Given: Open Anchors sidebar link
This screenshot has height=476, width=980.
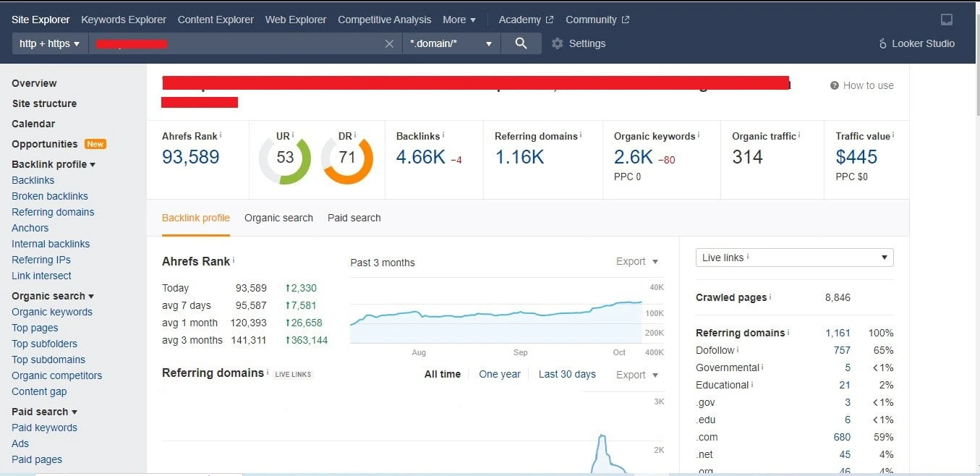Looking at the screenshot, I should [30, 228].
